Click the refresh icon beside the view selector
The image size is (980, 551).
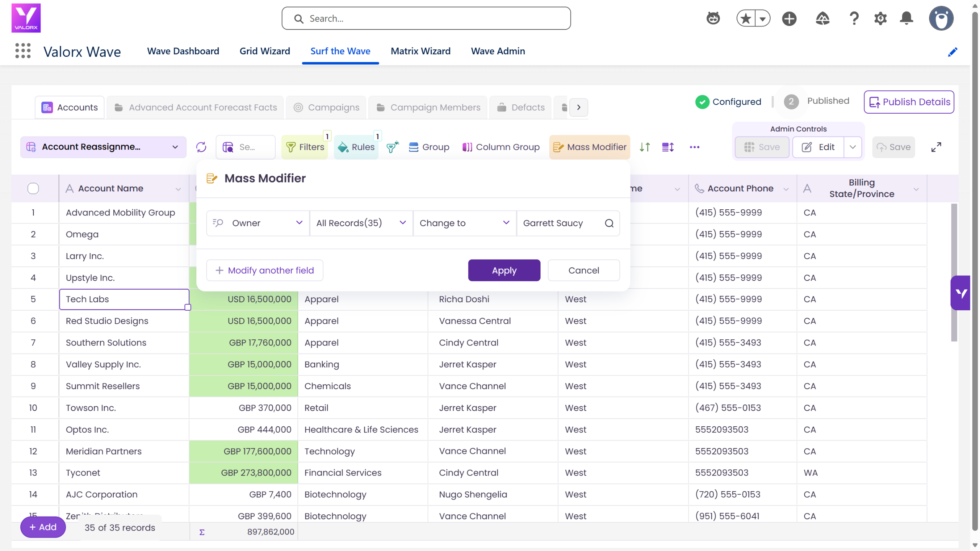[201, 147]
